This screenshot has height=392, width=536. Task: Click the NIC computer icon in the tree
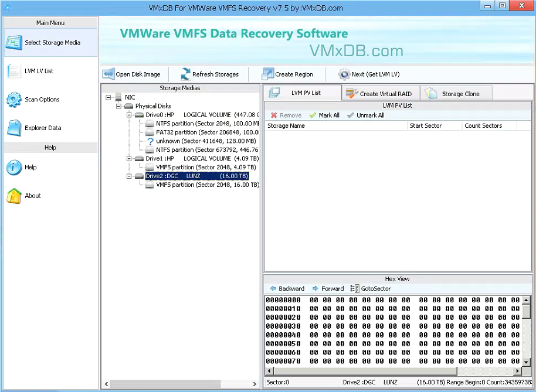pos(118,97)
